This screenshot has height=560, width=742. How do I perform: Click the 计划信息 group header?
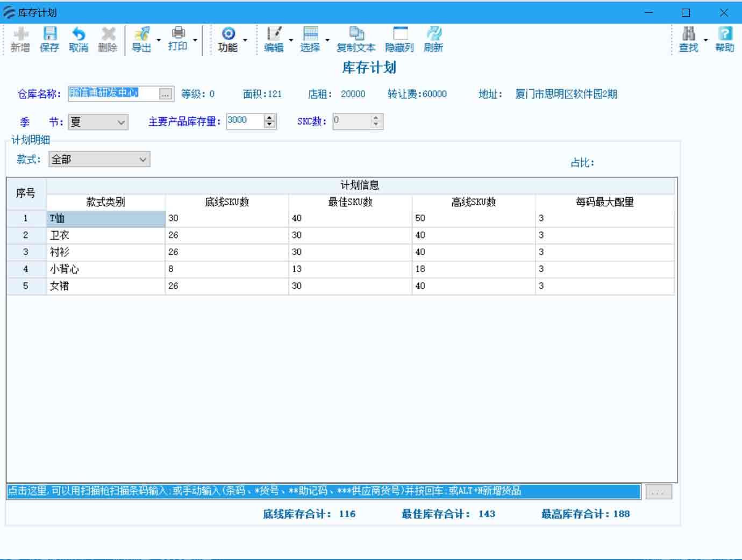360,185
